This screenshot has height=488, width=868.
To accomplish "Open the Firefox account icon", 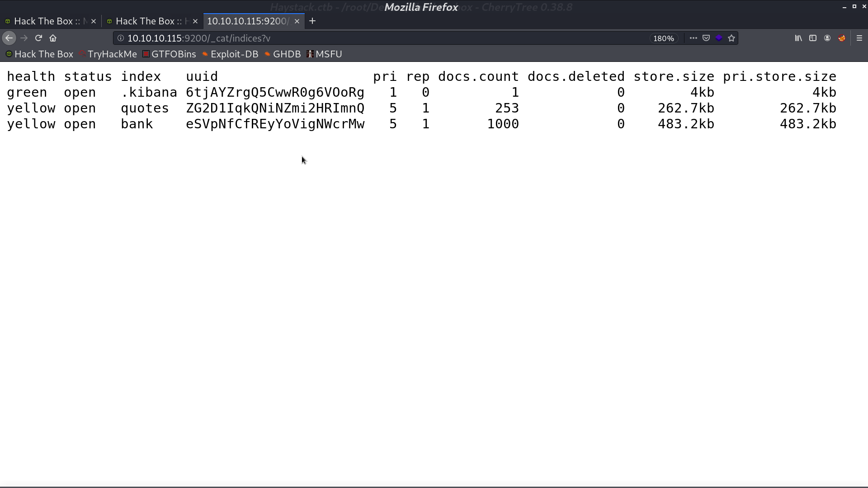I will pyautogui.click(x=827, y=38).
